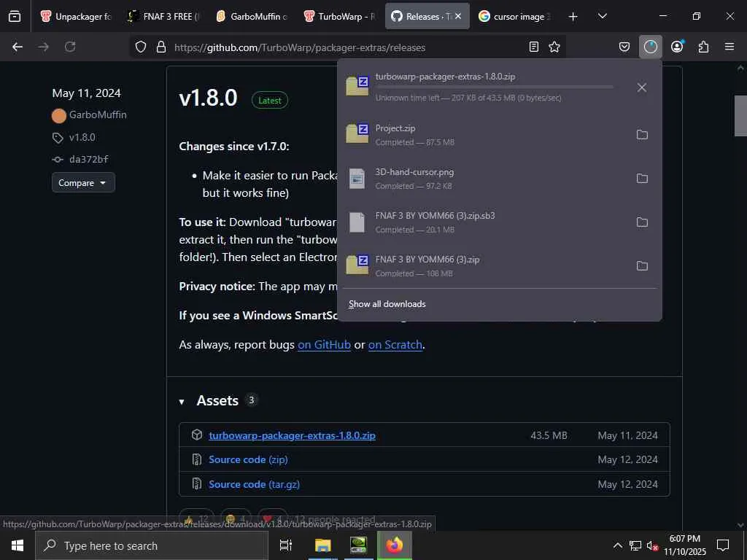Open the v1.8.0 tag link

click(x=82, y=138)
